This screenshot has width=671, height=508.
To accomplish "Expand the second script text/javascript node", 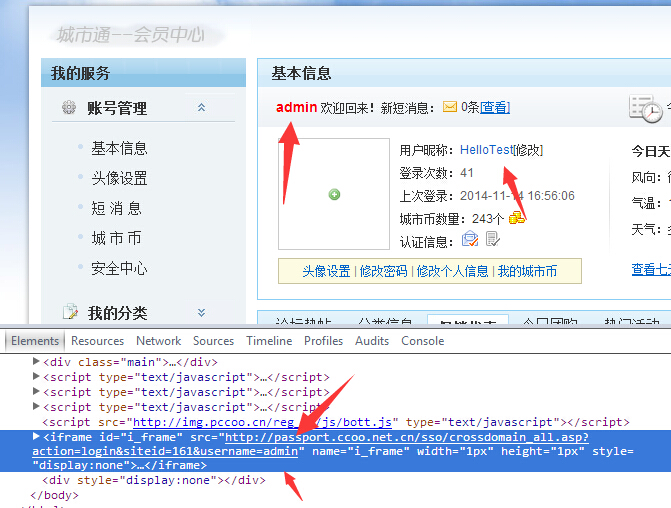I will coord(36,392).
